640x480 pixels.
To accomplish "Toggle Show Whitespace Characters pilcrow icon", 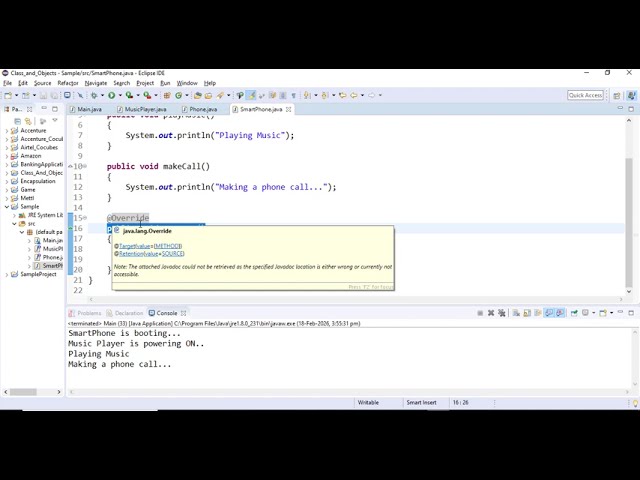I will pyautogui.click(x=293, y=95).
